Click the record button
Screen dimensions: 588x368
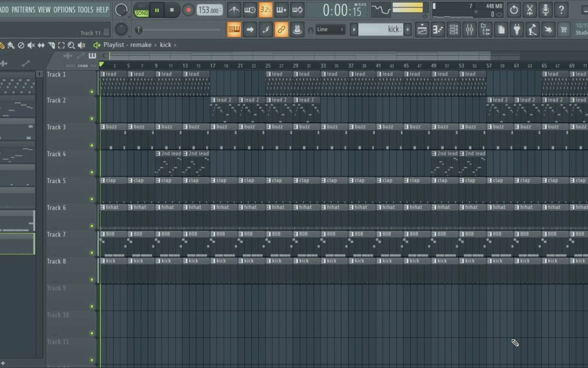point(188,10)
